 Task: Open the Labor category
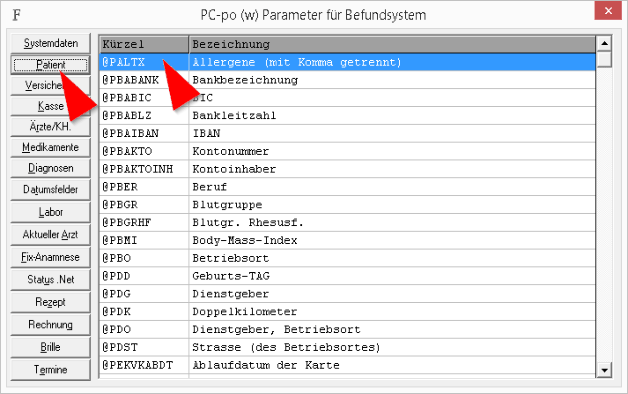50,212
